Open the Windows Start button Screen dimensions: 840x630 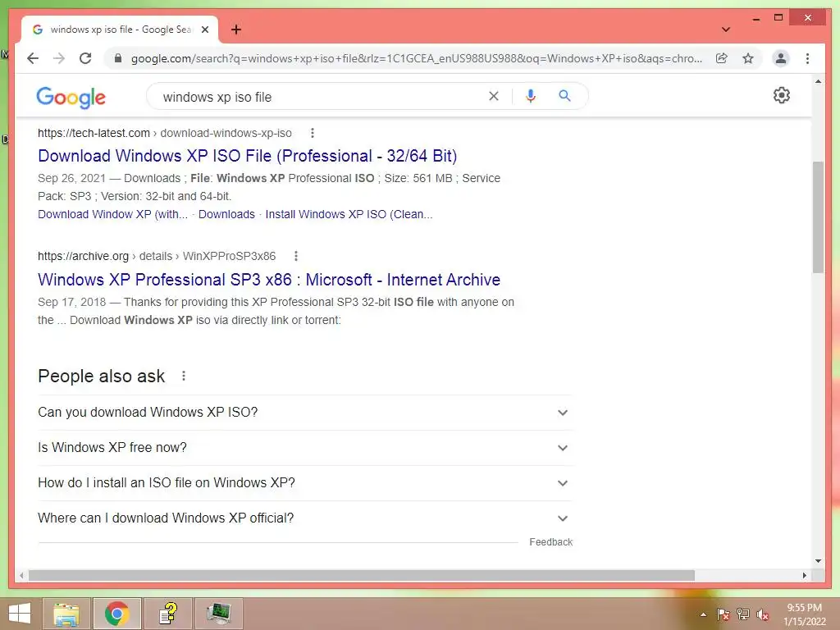point(20,614)
